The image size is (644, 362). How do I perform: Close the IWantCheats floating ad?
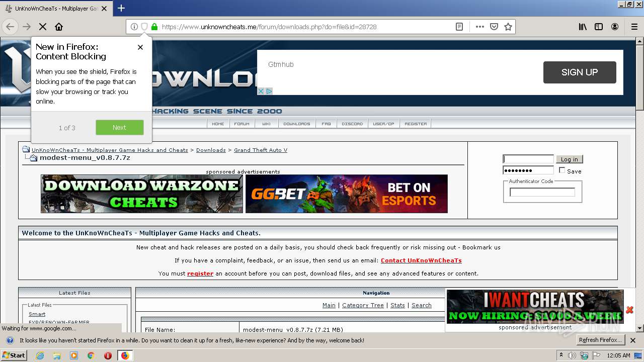tap(629, 310)
